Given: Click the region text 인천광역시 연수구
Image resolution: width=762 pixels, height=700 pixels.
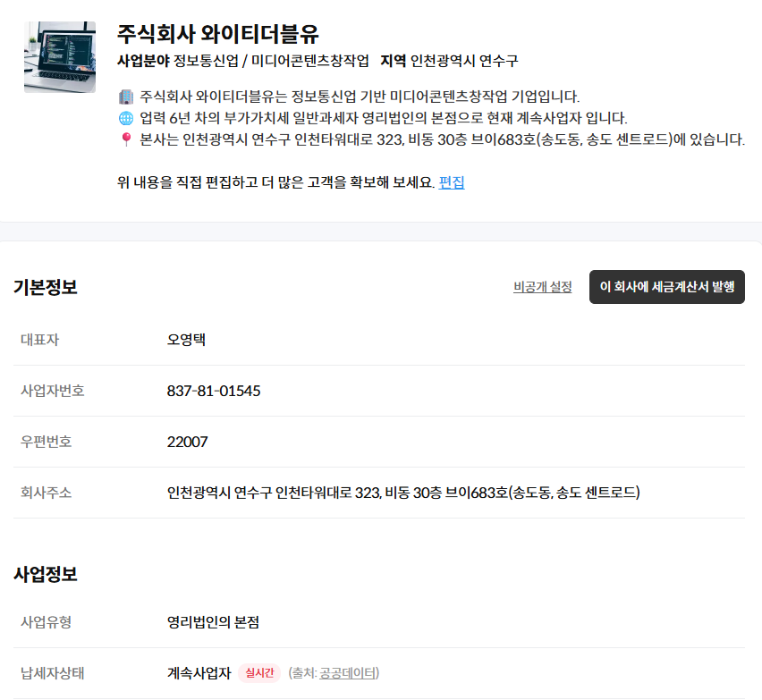Looking at the screenshot, I should (464, 61).
